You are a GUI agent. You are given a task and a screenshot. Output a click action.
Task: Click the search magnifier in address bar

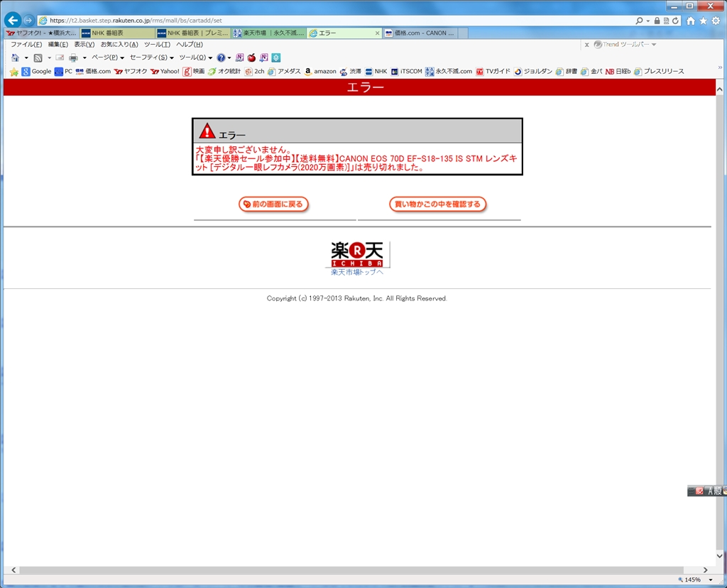(639, 21)
